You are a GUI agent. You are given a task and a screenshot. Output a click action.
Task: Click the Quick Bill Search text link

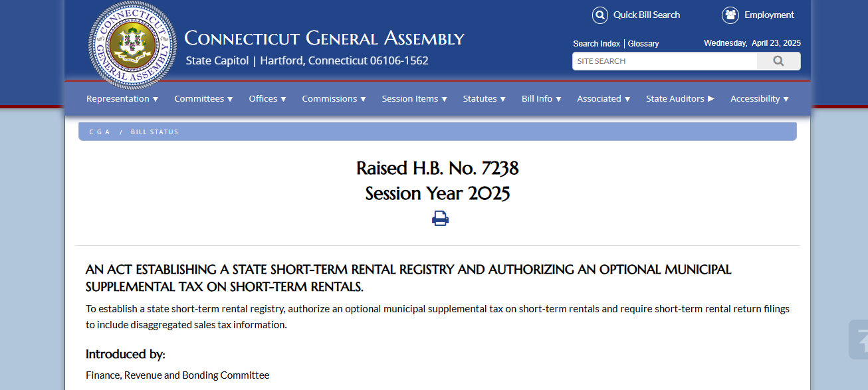coord(647,15)
